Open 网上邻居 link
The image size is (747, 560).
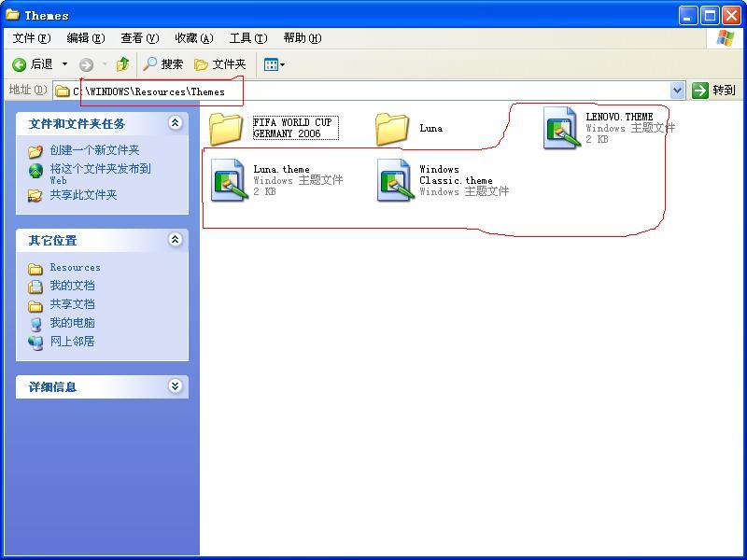(73, 342)
